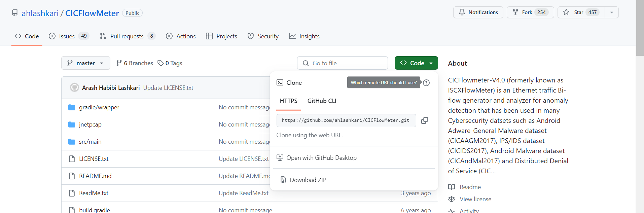
Task: Copy the clone URL to clipboard
Action: [425, 120]
